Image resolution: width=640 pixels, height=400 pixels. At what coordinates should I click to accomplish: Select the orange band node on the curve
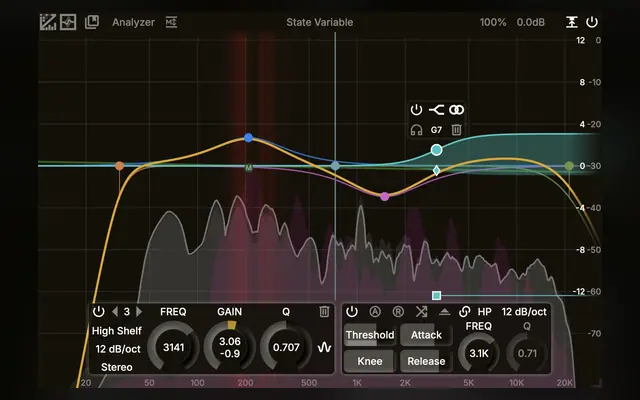click(x=119, y=166)
